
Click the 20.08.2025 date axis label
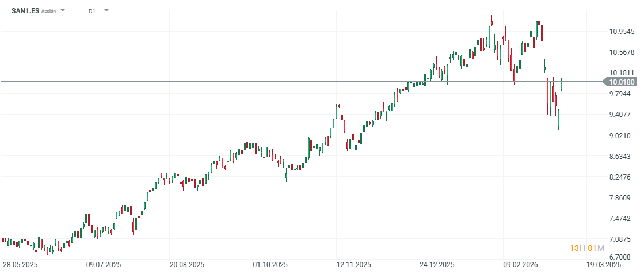(187, 265)
